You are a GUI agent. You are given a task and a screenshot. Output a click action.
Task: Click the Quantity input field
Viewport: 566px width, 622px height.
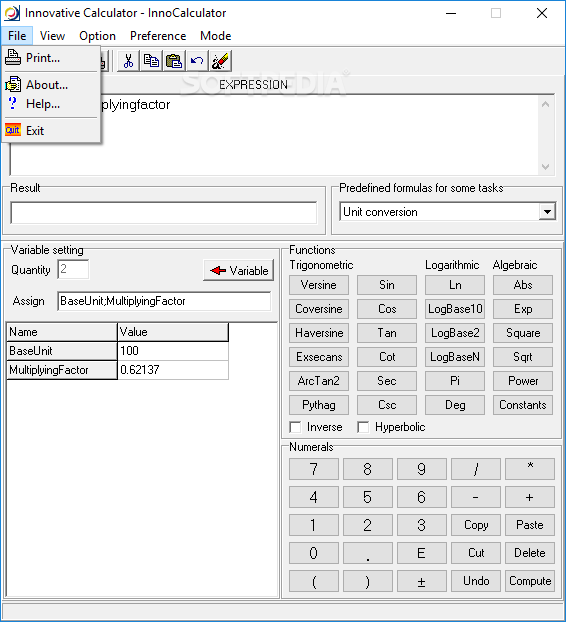pyautogui.click(x=73, y=270)
